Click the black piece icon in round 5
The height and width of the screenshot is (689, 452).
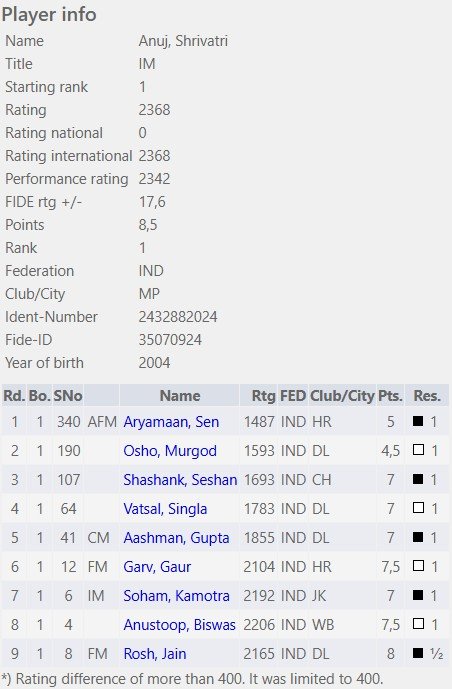(418, 537)
